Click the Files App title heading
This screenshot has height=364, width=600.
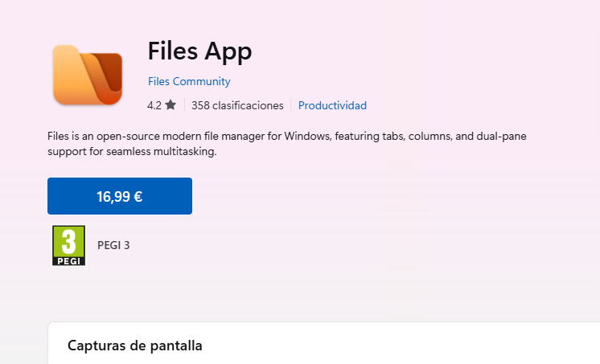199,51
